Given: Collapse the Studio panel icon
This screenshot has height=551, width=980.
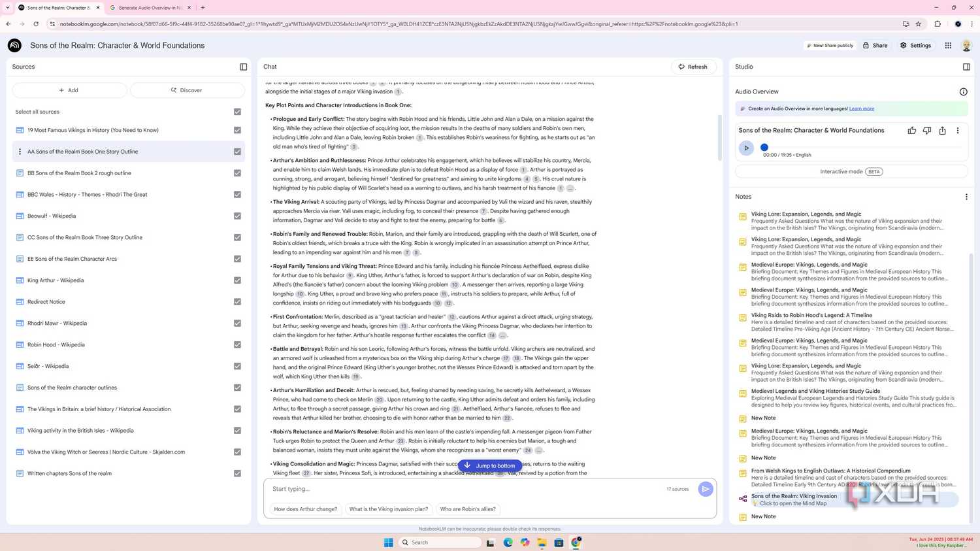Looking at the screenshot, I should click(x=966, y=67).
